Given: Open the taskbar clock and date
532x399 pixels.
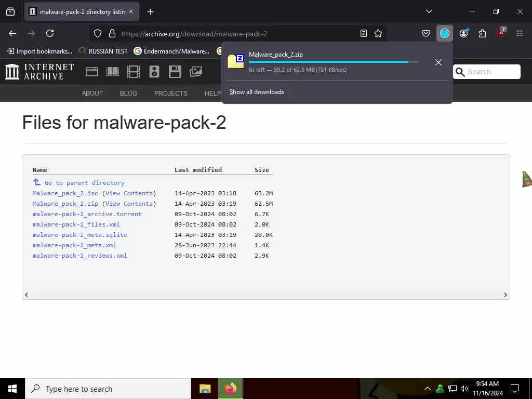Looking at the screenshot, I should (x=487, y=389).
